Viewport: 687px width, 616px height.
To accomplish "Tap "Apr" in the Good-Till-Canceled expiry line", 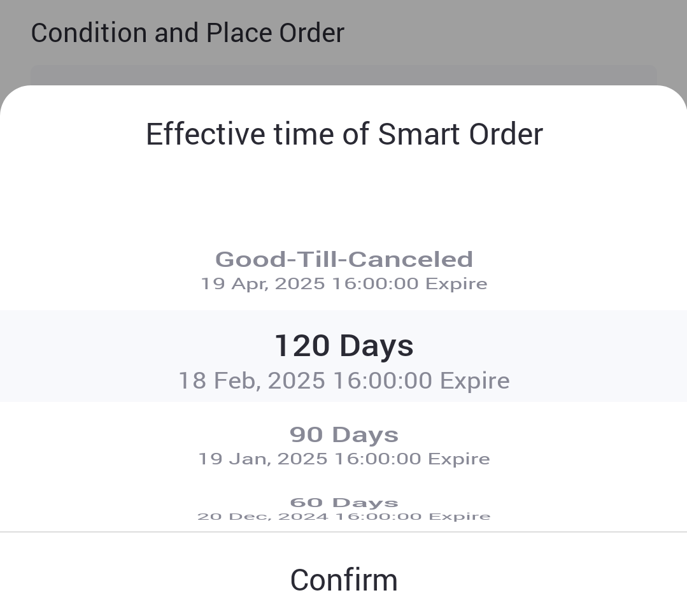I will 250,283.
